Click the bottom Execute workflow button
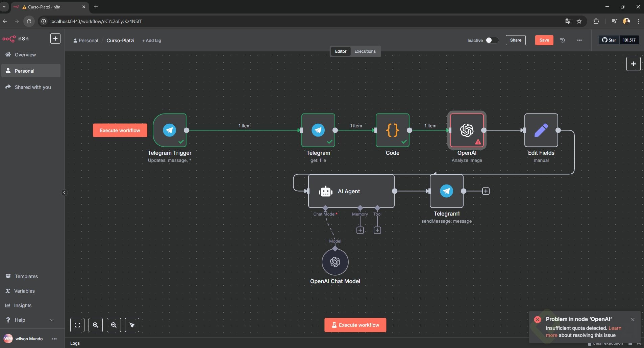 [x=355, y=325]
